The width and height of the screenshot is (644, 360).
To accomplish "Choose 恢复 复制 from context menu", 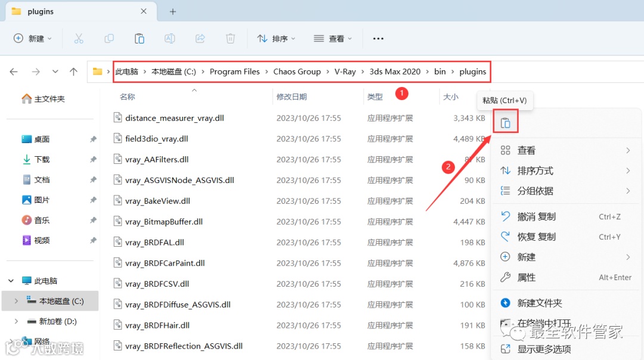I will [x=565, y=237].
